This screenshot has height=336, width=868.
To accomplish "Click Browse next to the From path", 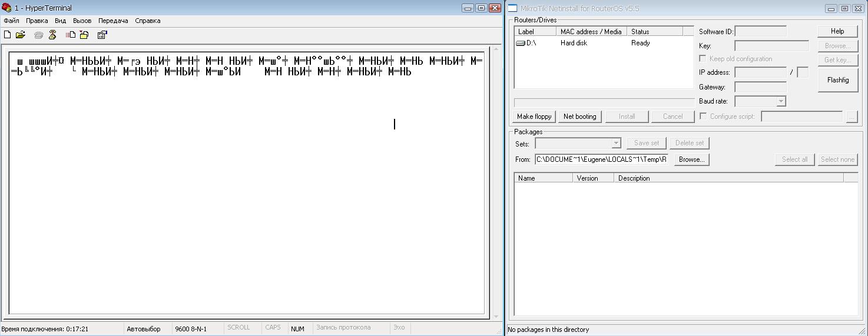I will (691, 159).
